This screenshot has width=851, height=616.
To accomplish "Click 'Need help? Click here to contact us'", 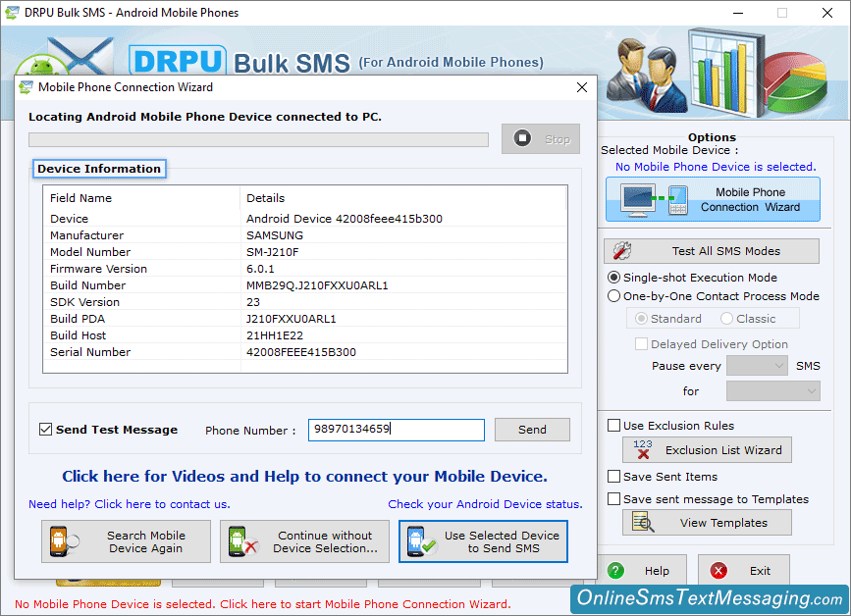I will point(130,504).
